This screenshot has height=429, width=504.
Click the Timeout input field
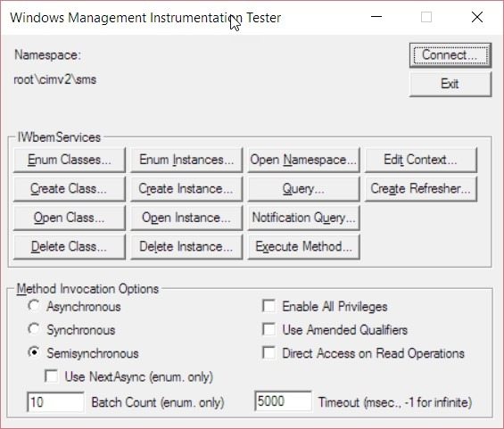point(283,401)
